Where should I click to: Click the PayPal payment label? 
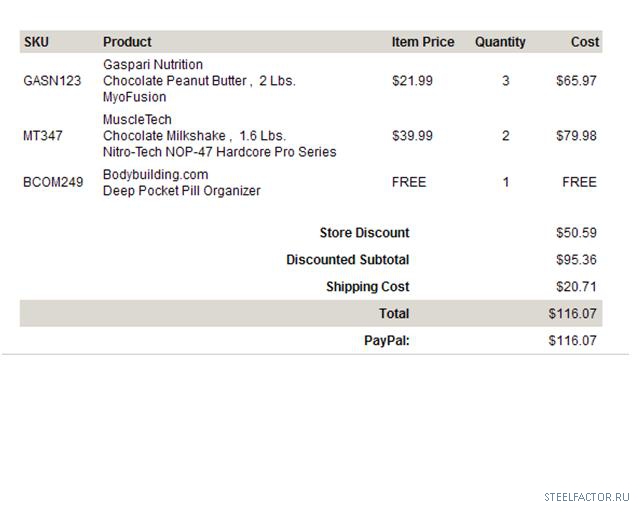click(386, 341)
